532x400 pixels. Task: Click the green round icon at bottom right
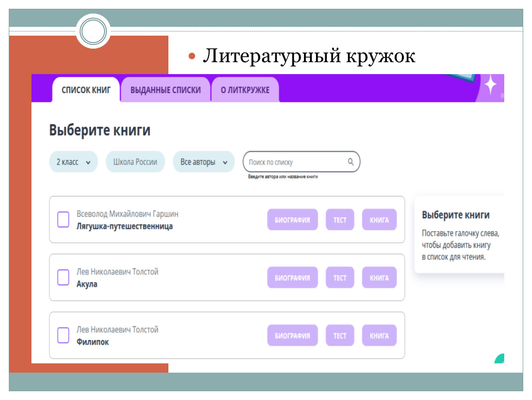499,358
